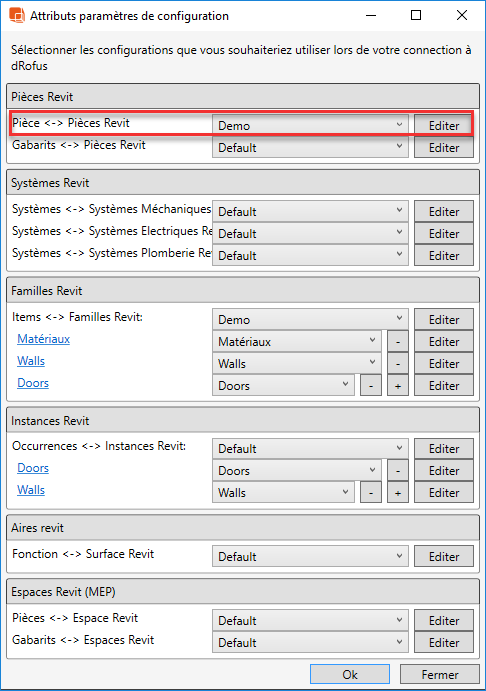The height and width of the screenshot is (691, 486).
Task: Click Editer for Pièce <-> Pièces Revit
Action: 444,126
